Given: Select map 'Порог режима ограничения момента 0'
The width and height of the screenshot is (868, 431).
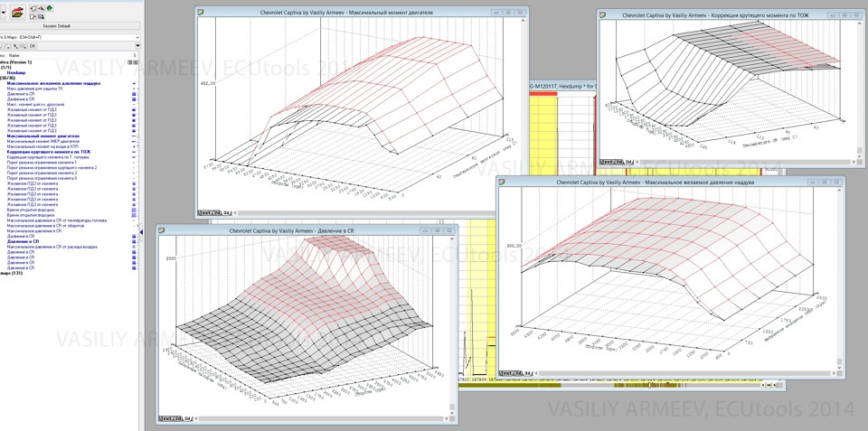Looking at the screenshot, I should coord(42,178).
